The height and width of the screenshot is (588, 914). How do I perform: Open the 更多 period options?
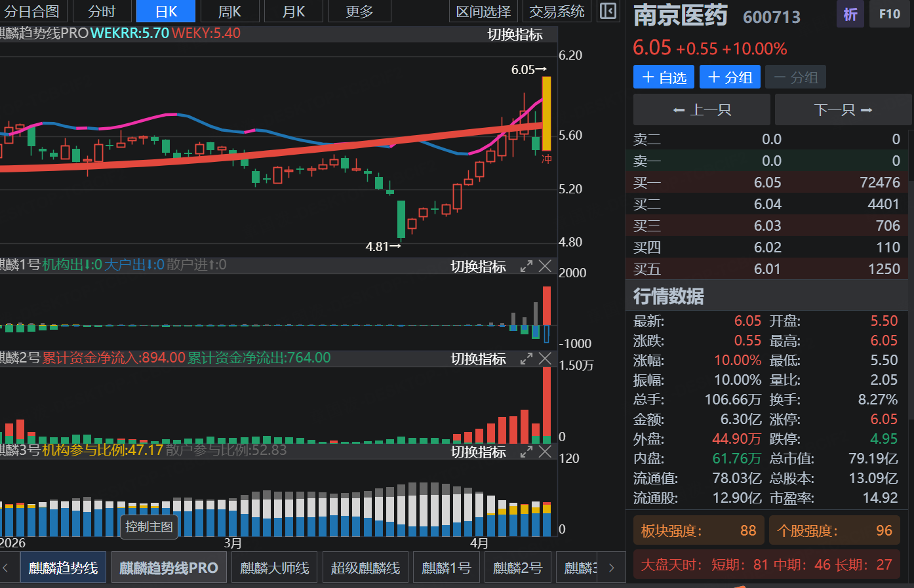[x=359, y=12]
